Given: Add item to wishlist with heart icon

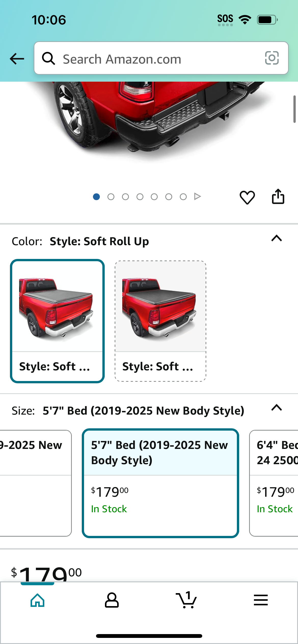Looking at the screenshot, I should (247, 197).
